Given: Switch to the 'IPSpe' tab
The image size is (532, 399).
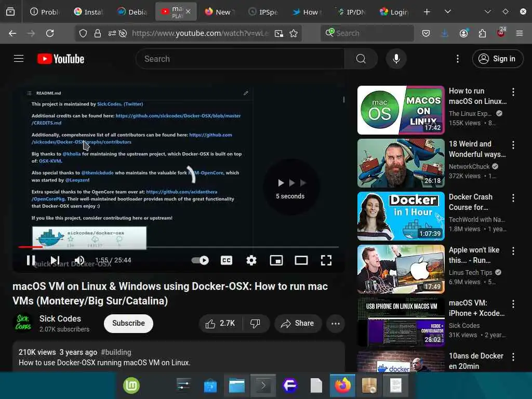Looking at the screenshot, I should point(263,12).
